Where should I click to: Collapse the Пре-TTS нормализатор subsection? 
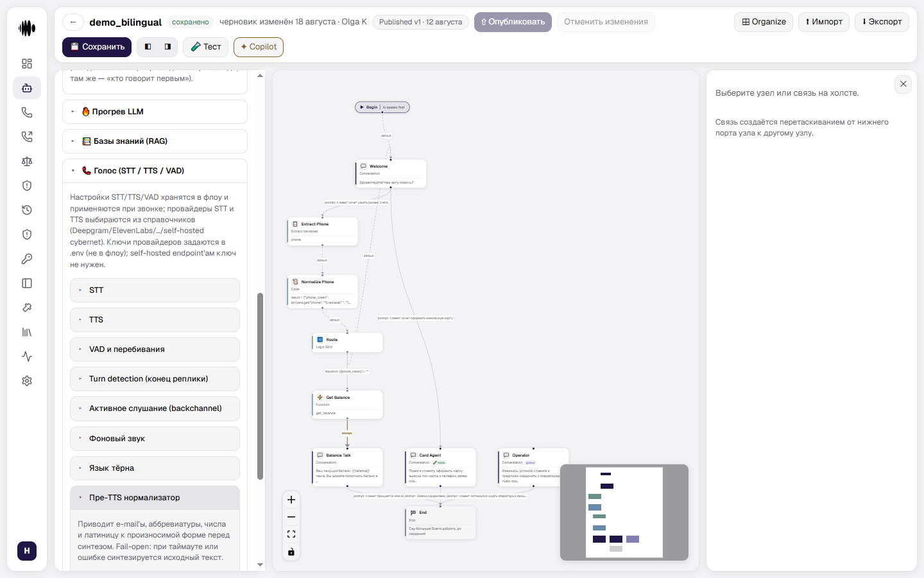point(155,498)
